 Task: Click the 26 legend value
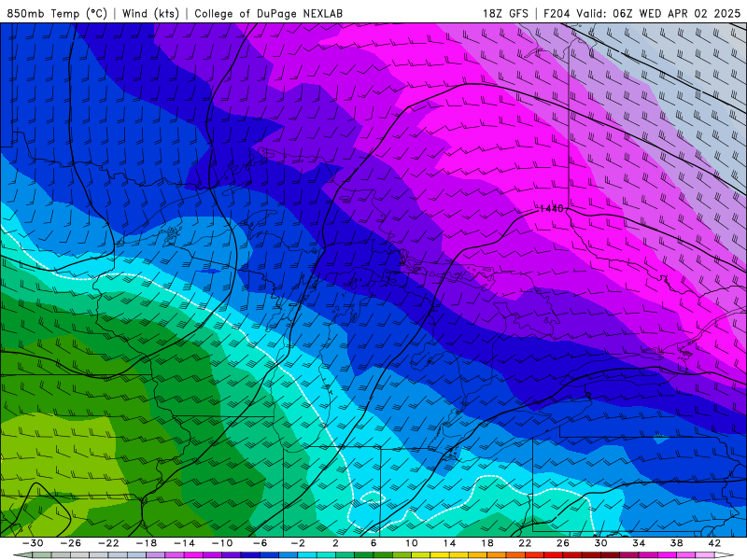[563, 543]
